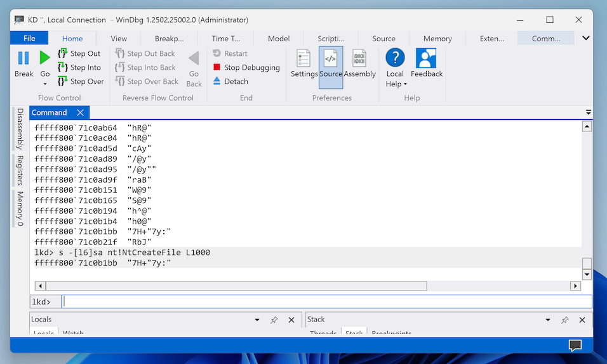Click the red Stop Debugging icon
Screen dimensions: 607x364
click(x=217, y=67)
